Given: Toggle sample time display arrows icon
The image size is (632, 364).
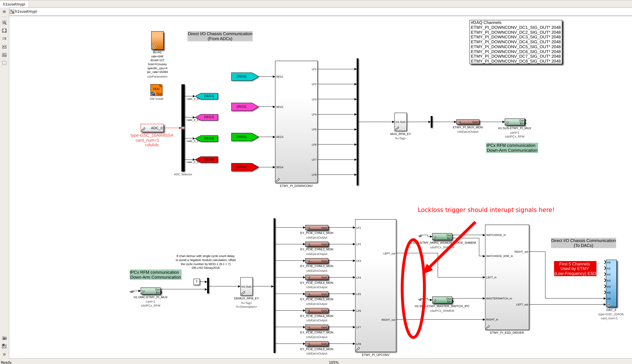Looking at the screenshot, I should click(x=4, y=39).
